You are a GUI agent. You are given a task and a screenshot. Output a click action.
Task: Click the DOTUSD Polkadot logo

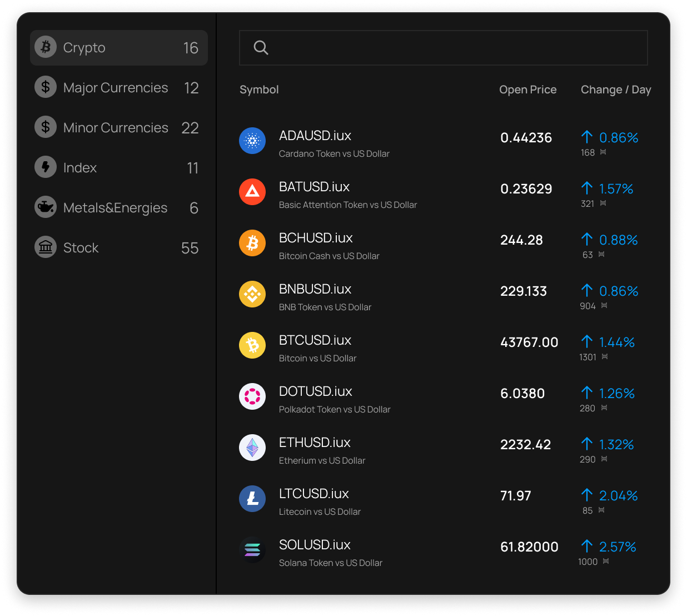(x=252, y=397)
